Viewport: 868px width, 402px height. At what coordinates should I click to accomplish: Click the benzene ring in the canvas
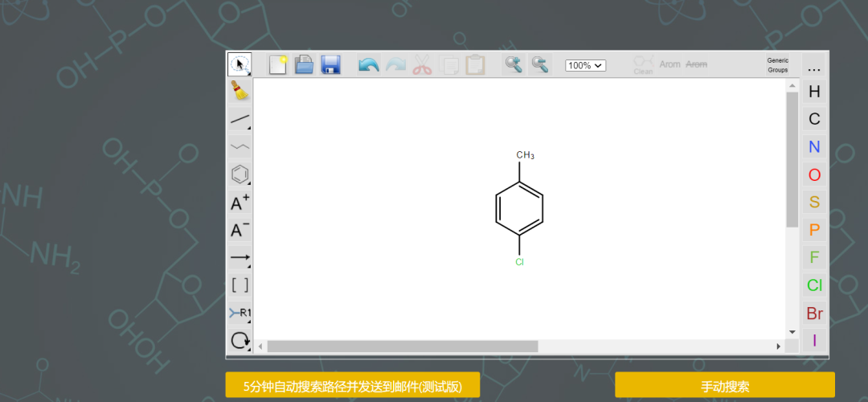pos(519,209)
